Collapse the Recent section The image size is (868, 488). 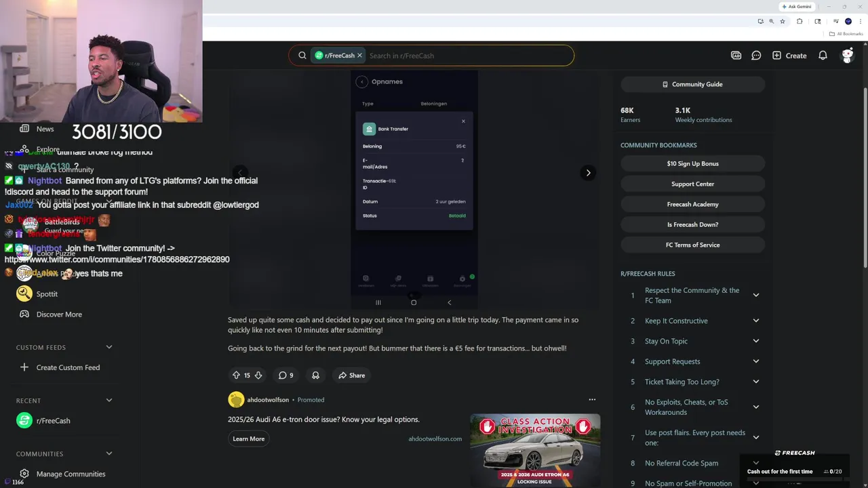pyautogui.click(x=108, y=401)
